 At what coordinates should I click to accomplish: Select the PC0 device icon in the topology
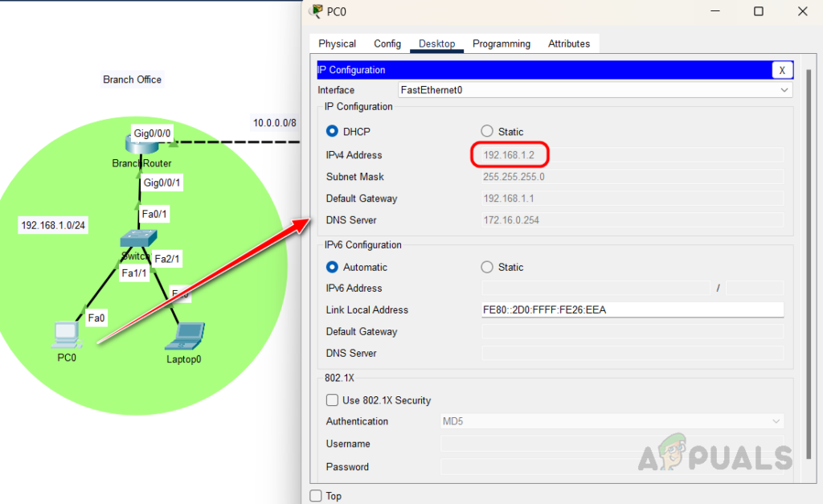[67, 334]
